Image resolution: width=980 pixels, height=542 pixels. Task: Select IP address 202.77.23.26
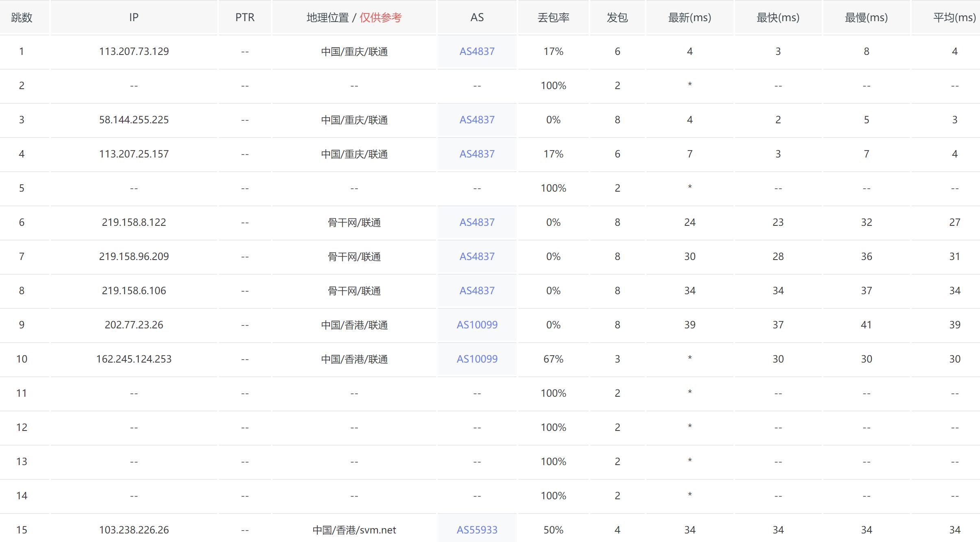tap(134, 325)
